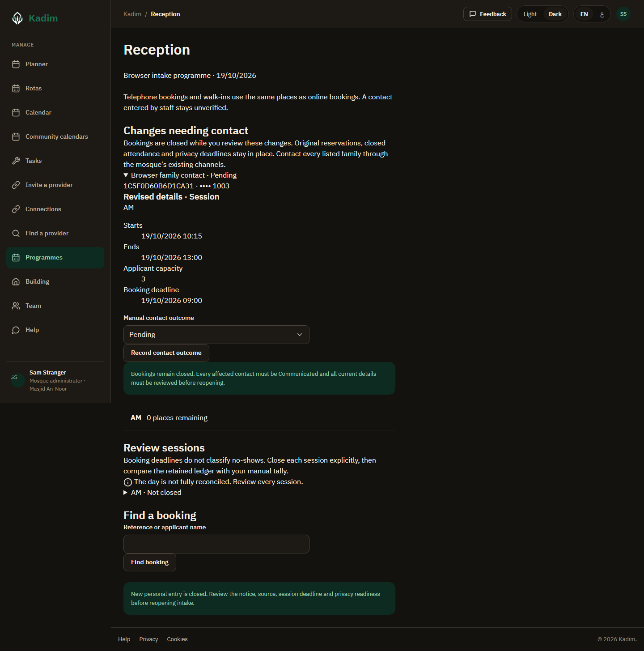The height and width of the screenshot is (651, 644).
Task: Click the Reception breadcrumb text
Action: (x=165, y=14)
